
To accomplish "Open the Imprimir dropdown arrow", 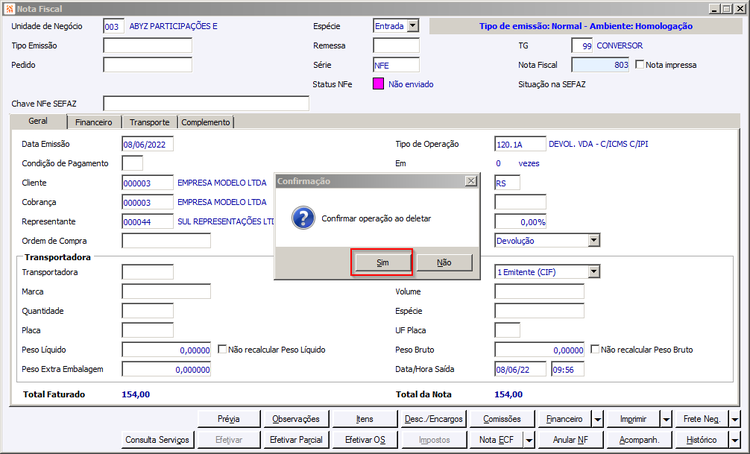I will pyautogui.click(x=666, y=419).
